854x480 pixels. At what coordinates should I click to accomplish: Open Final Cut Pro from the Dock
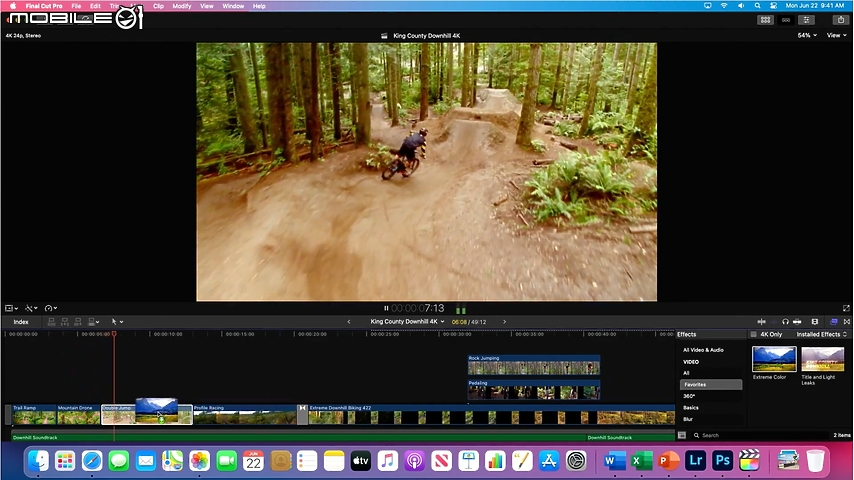[x=749, y=460]
